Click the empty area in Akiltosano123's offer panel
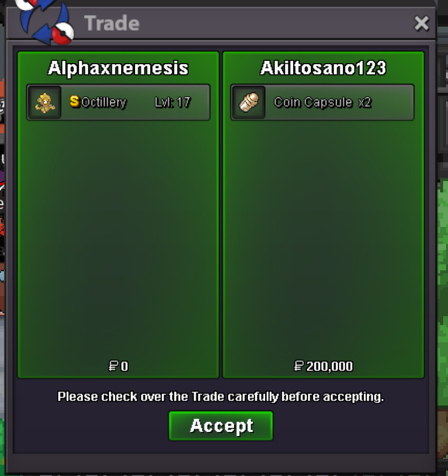 click(323, 237)
